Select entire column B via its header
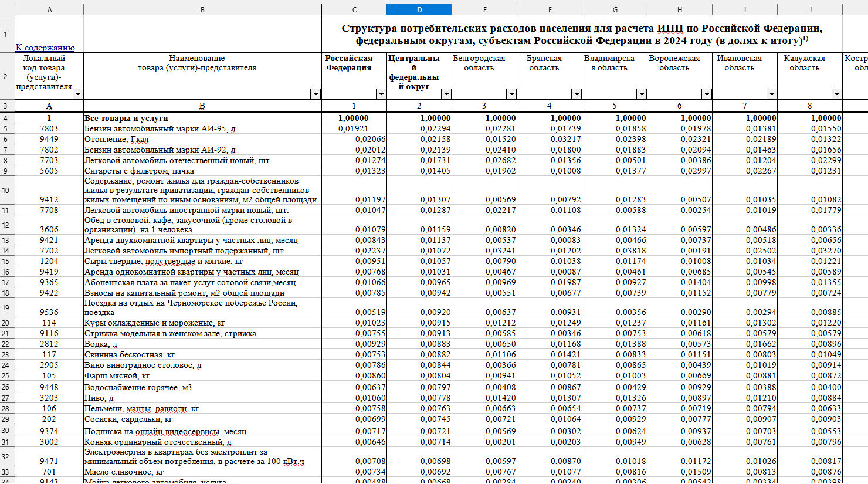This screenshot has height=484, width=868. (202, 10)
